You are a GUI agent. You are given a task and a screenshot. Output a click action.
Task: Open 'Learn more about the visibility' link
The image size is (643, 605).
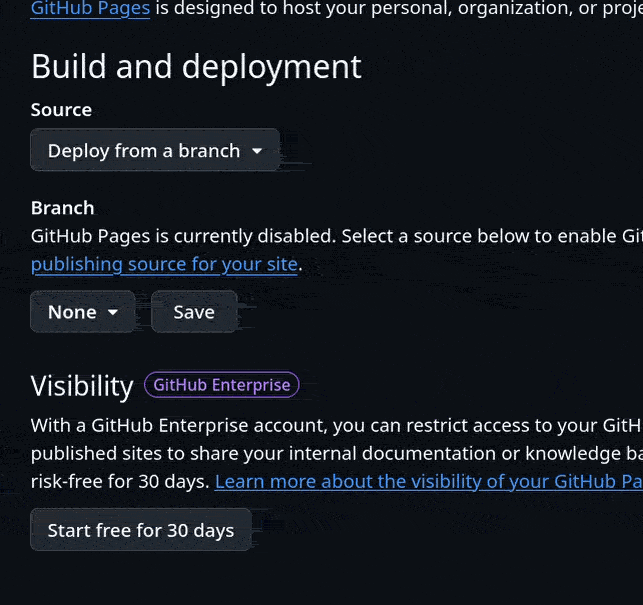tap(429, 482)
